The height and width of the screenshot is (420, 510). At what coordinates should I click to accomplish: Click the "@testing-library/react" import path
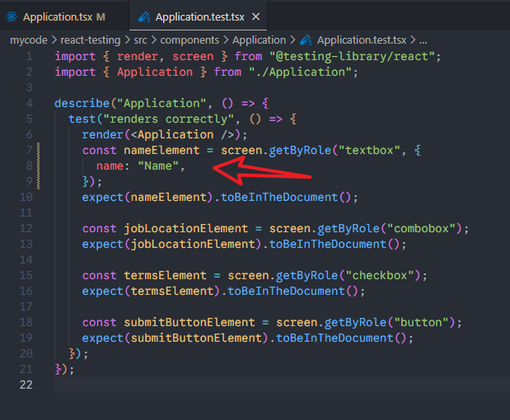[x=339, y=56]
